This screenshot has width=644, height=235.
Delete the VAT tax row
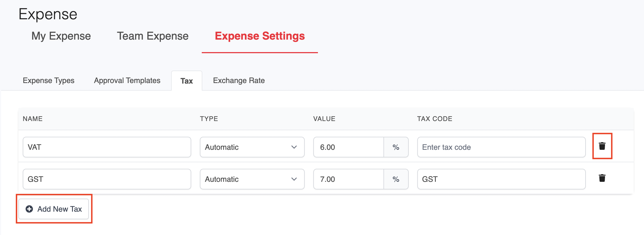click(602, 146)
